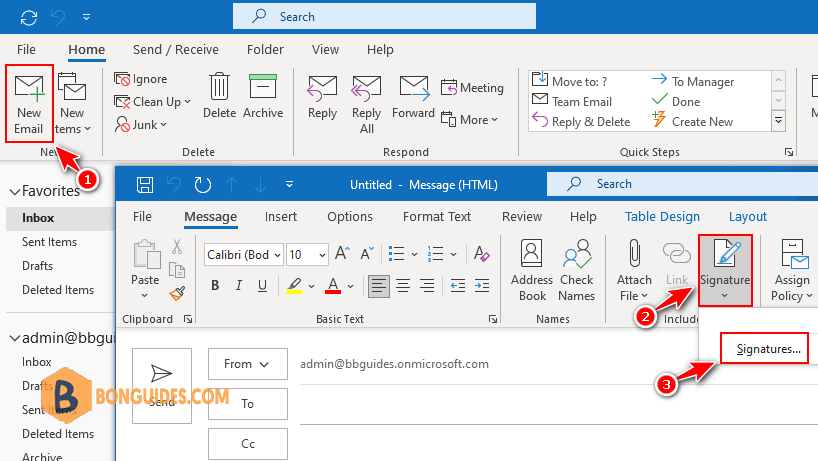818x461 pixels.
Task: Click the Ignore conversation button
Action: [141, 79]
